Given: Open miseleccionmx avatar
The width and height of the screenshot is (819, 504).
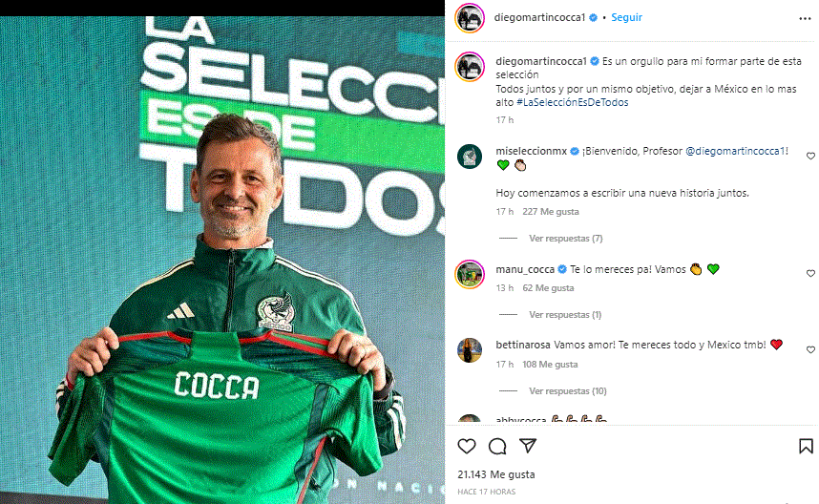Looking at the screenshot, I should (x=470, y=157).
